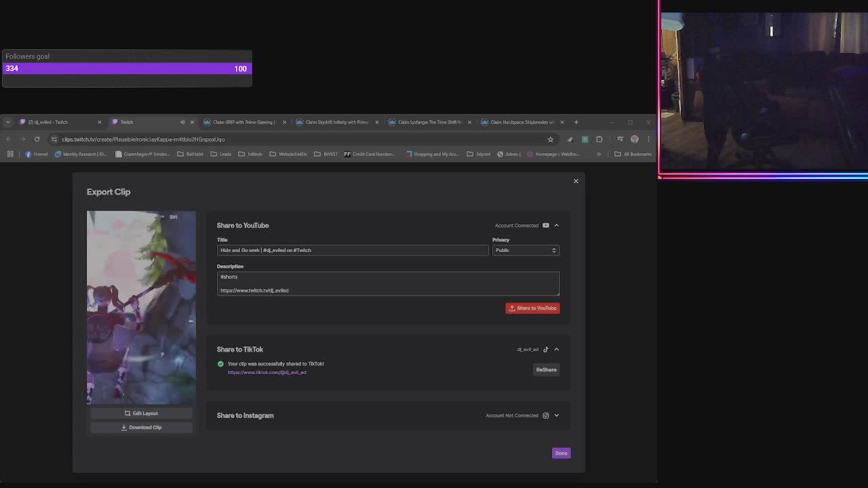This screenshot has height=488, width=868.
Task: Click the red Share to YouTube button
Action: (532, 308)
